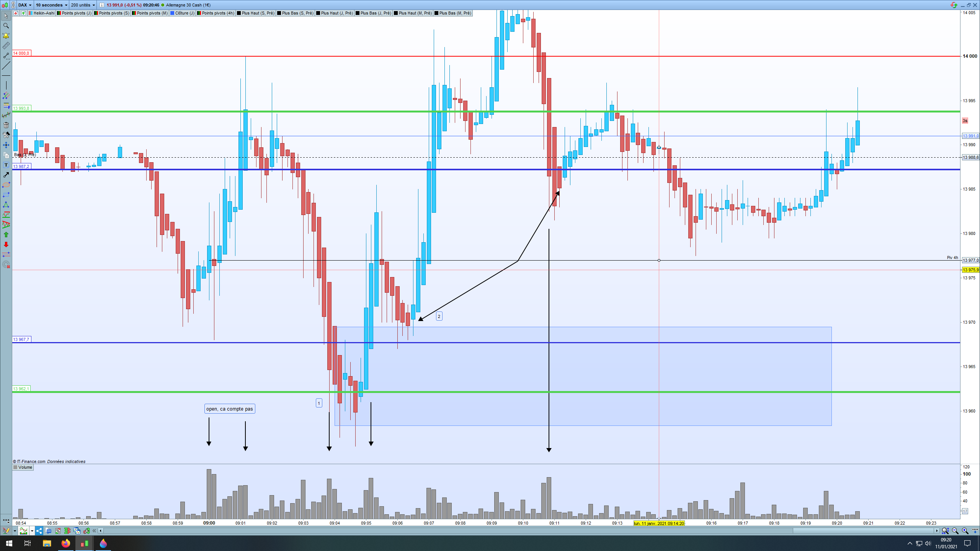Click the yellow alert bell tool
This screenshot has height=551, width=980.
point(6,36)
